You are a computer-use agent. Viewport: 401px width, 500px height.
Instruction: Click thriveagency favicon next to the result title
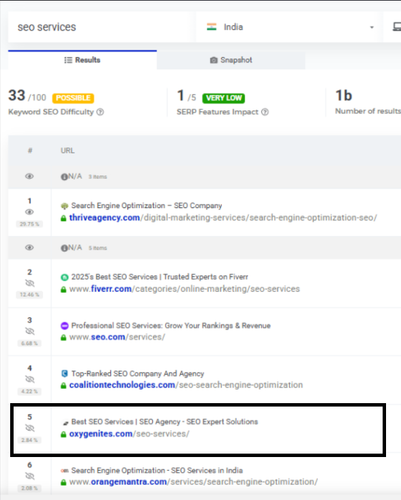pos(64,206)
